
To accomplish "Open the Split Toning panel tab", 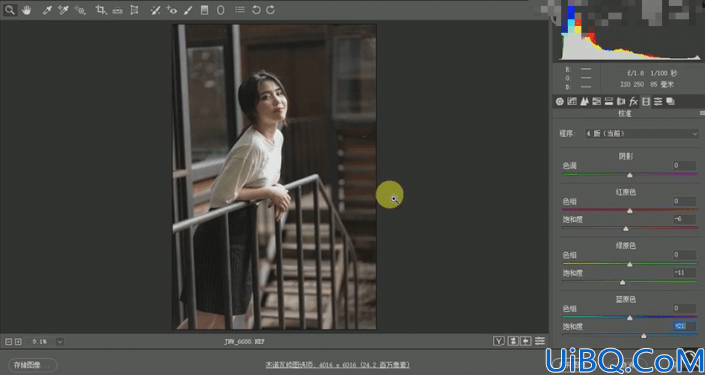I will tap(609, 102).
